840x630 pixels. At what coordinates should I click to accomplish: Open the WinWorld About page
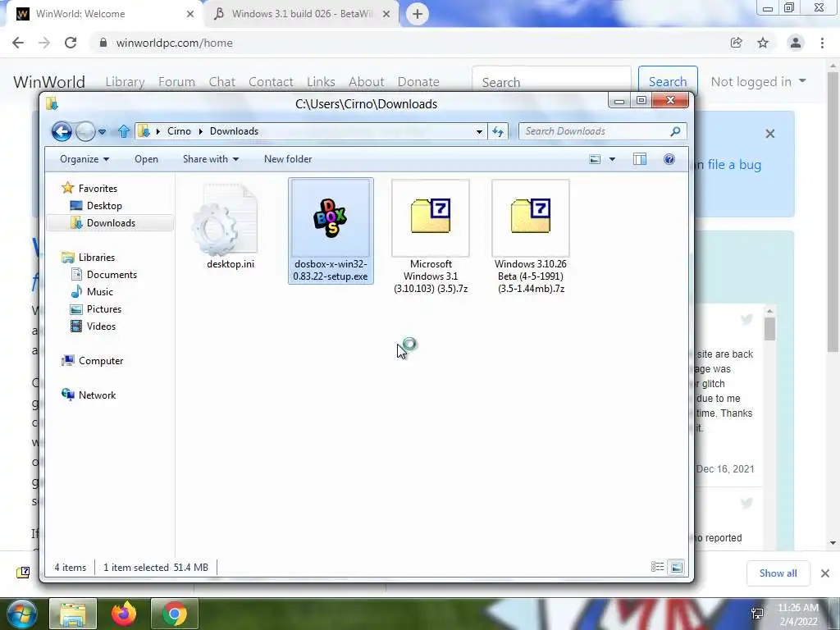[x=367, y=82]
